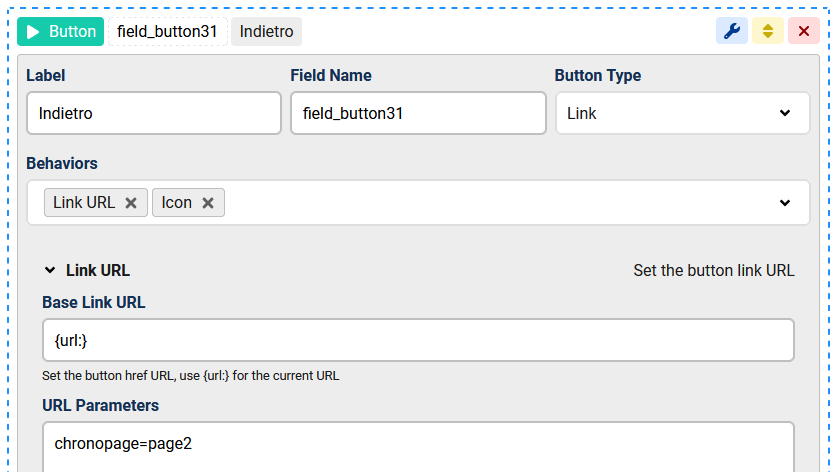Collapse the Link URL section chevron

pyautogui.click(x=50, y=270)
